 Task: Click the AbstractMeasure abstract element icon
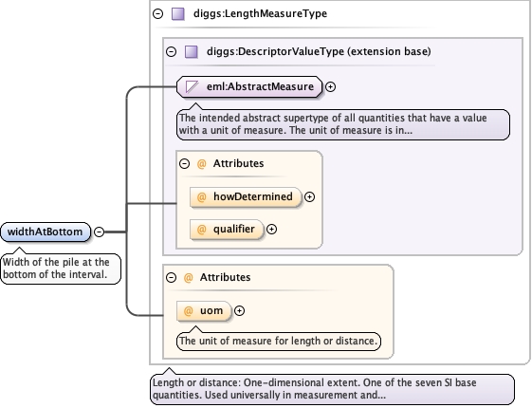[x=193, y=86]
